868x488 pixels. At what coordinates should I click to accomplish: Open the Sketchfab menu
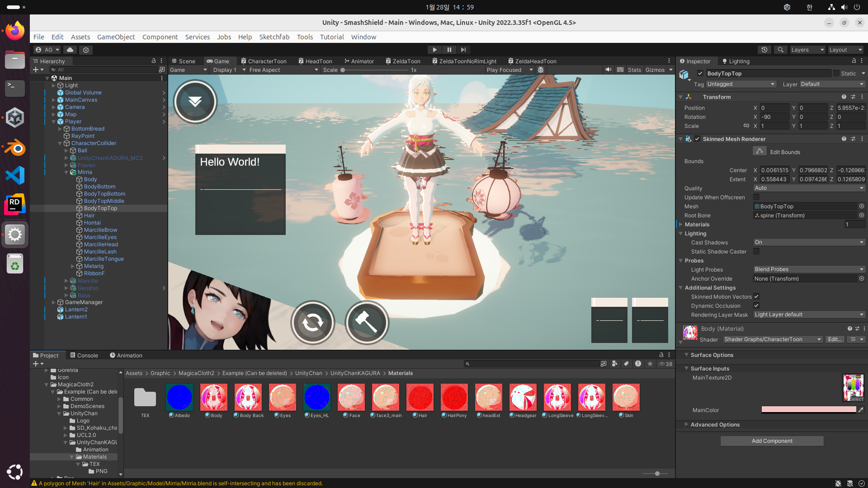(274, 37)
